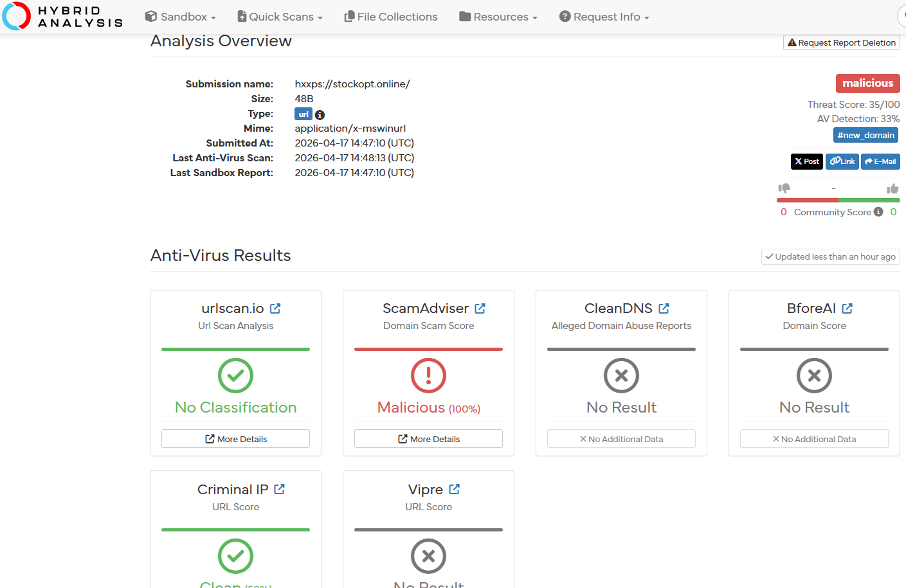Click mime value application/x-mswinurl
The image size is (906, 588).
pos(350,129)
